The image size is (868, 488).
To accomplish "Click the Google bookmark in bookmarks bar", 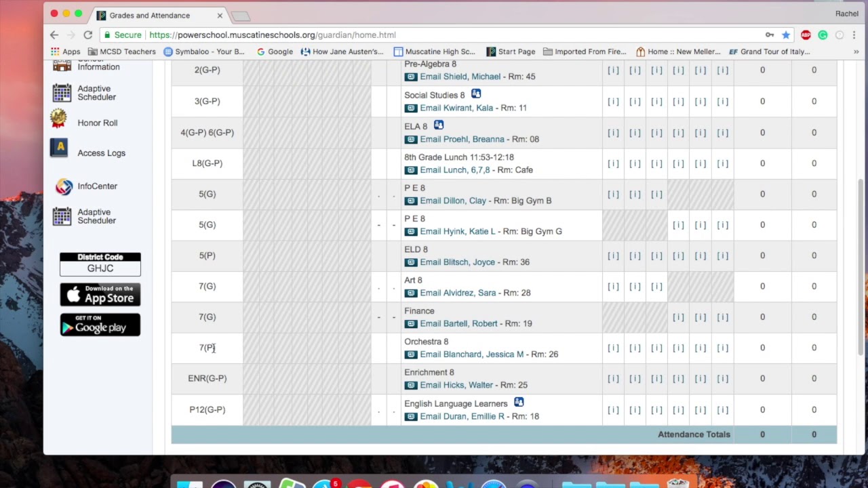I will (275, 52).
